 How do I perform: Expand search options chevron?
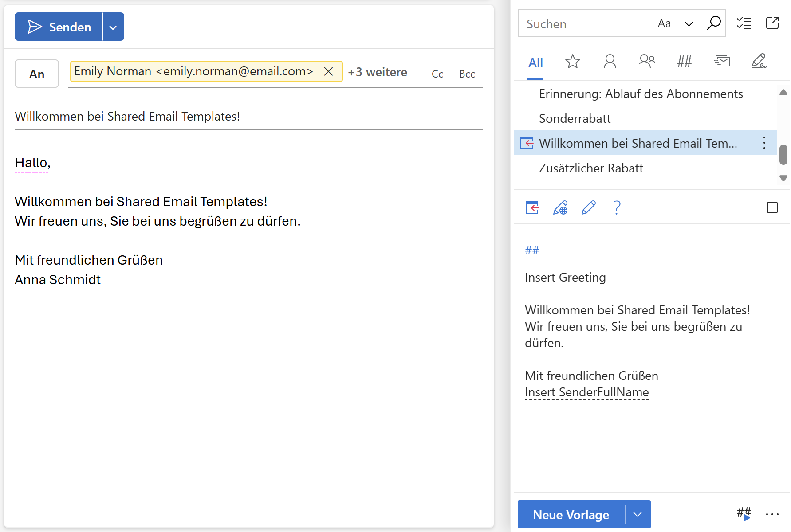689,23
